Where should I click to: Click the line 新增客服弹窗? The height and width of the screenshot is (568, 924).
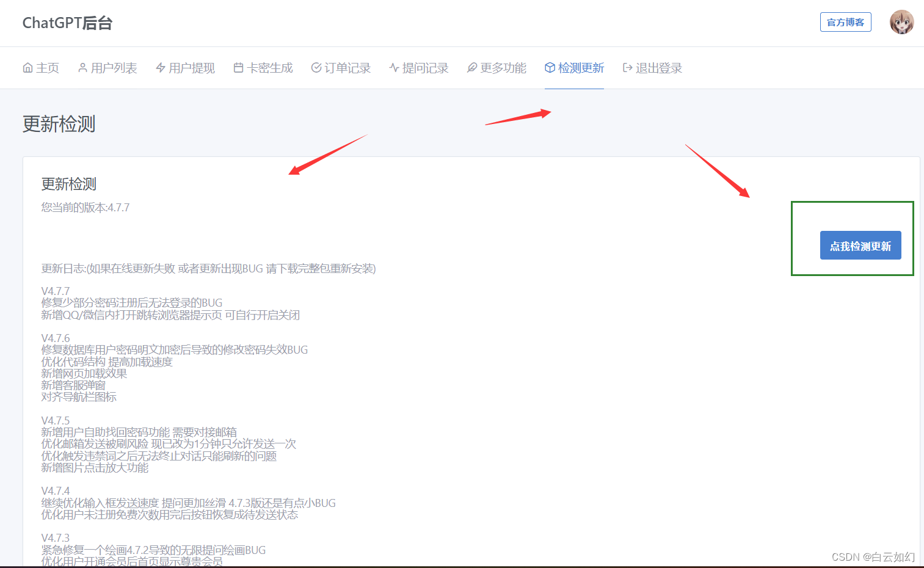point(73,385)
